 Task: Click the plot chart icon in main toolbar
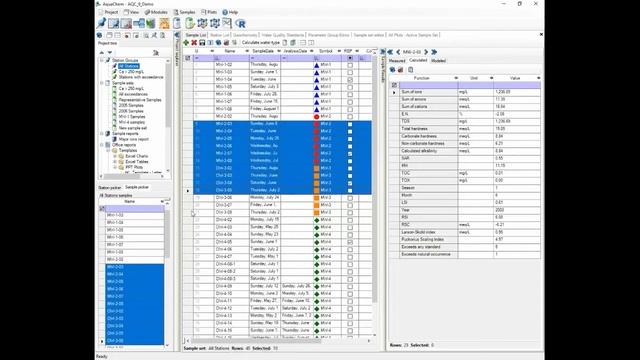pyautogui.click(x=126, y=23)
